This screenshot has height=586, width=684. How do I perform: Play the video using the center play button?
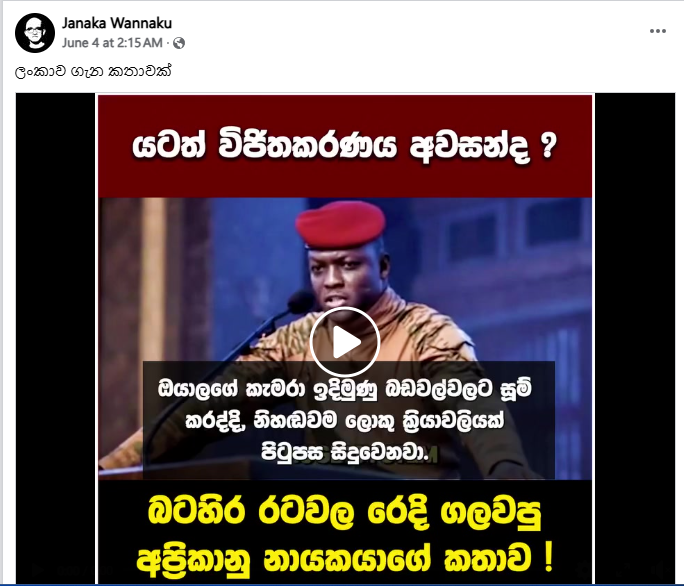(x=345, y=342)
